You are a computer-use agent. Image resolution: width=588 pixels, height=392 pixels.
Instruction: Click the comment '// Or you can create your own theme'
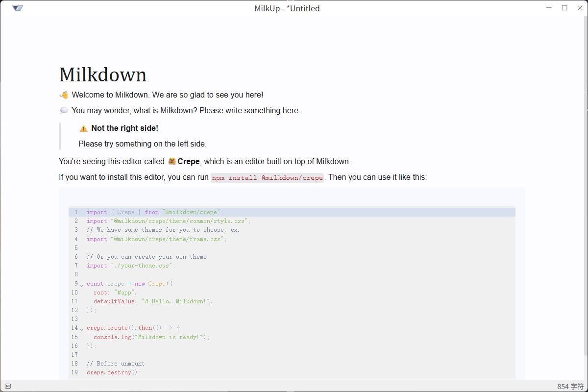147,257
